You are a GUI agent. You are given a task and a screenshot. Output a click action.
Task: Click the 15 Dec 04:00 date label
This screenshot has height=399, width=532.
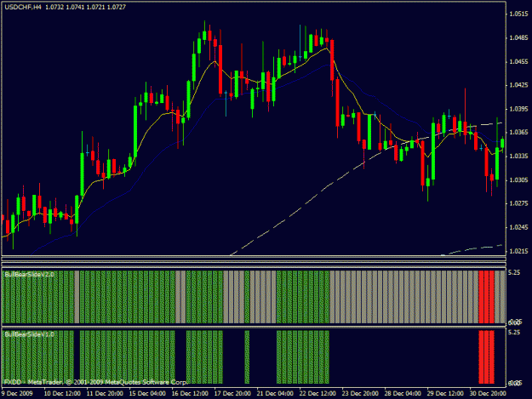147,393
